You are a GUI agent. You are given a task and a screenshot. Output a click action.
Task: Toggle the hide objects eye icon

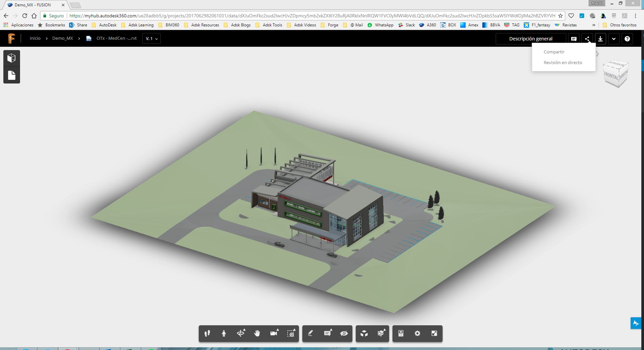pos(344,334)
